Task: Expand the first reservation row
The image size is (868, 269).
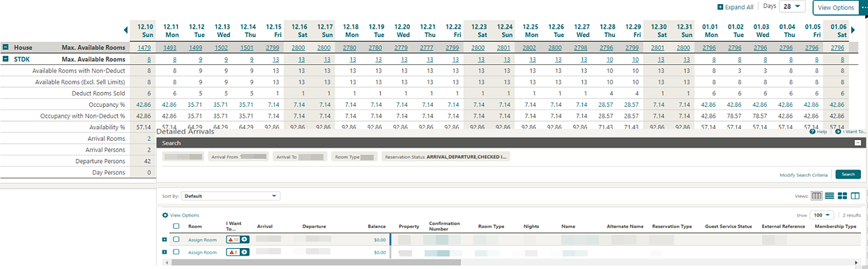Action: click(x=165, y=240)
